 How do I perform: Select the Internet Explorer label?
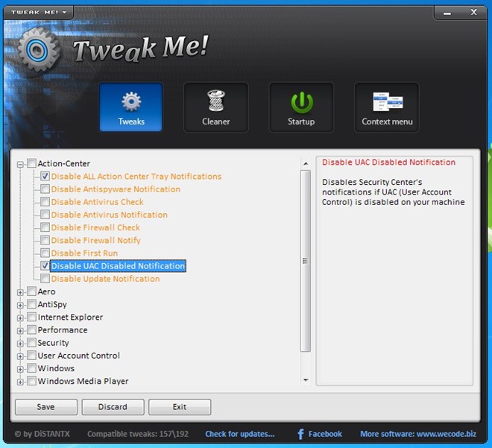point(70,317)
